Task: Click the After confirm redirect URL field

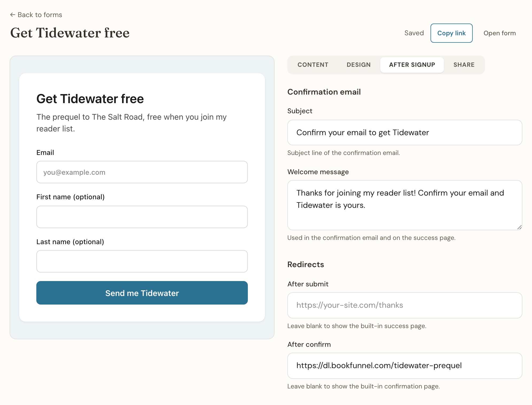Action: pos(405,365)
